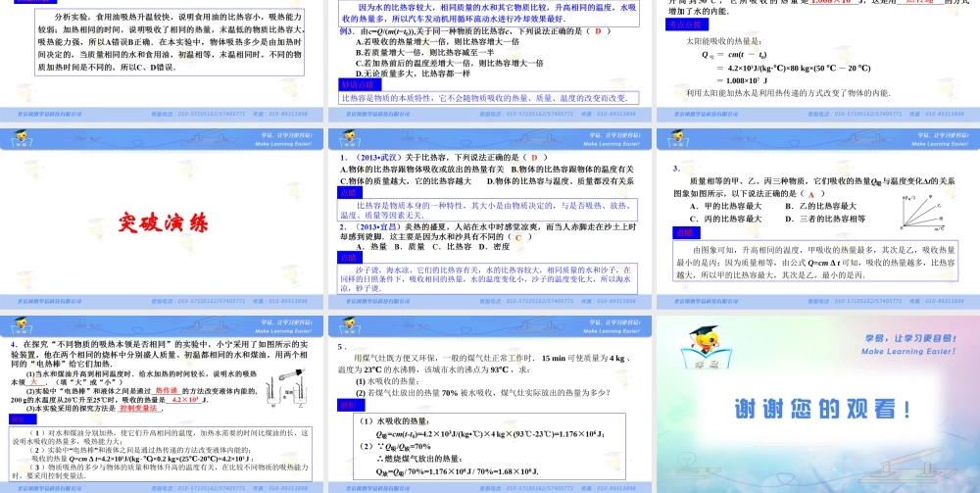980x493 pixels.
Task: Click the mascot logo on the question 4 slide header
Action: (22, 325)
